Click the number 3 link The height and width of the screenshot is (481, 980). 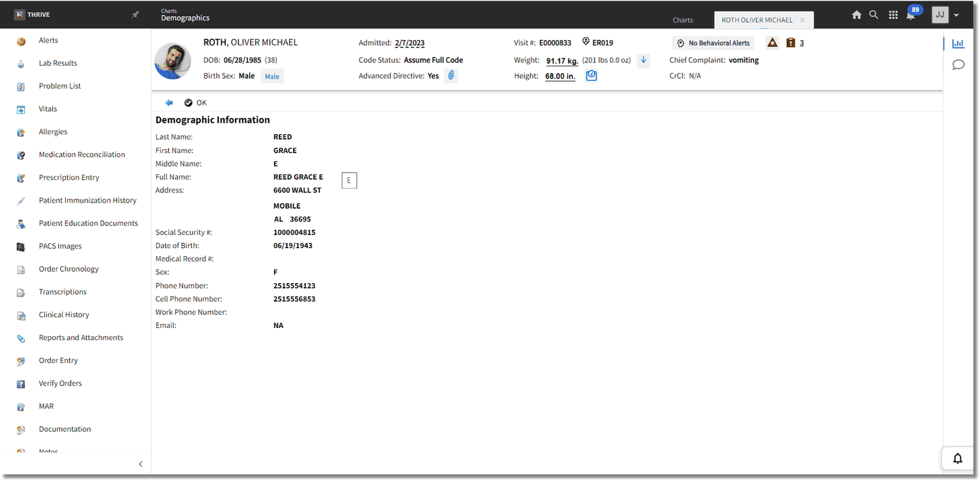[802, 43]
